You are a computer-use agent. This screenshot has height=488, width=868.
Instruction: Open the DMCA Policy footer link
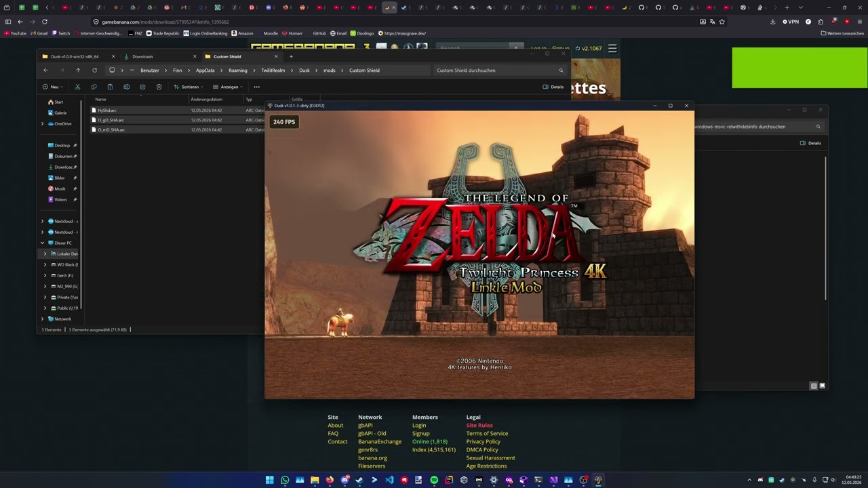tap(482, 449)
